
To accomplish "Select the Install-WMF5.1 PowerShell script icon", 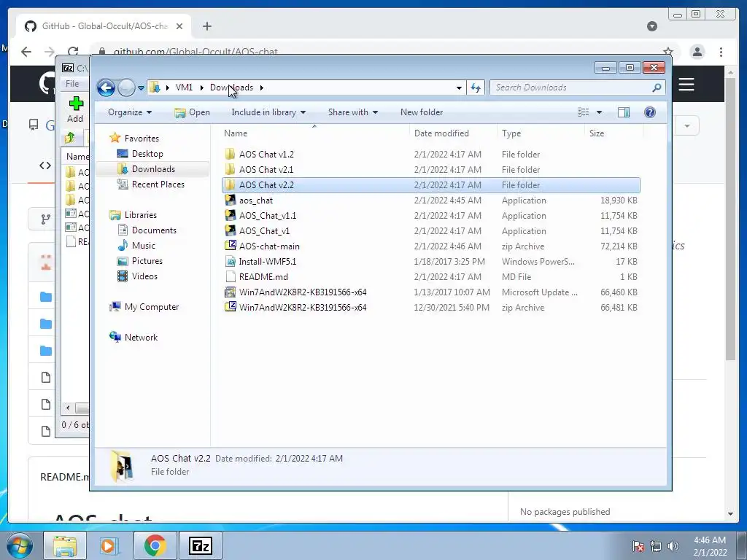I will coord(230,262).
